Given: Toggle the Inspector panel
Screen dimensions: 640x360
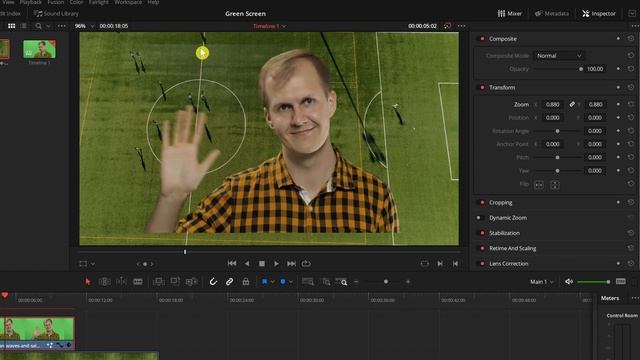Looking at the screenshot, I should pos(599,13).
